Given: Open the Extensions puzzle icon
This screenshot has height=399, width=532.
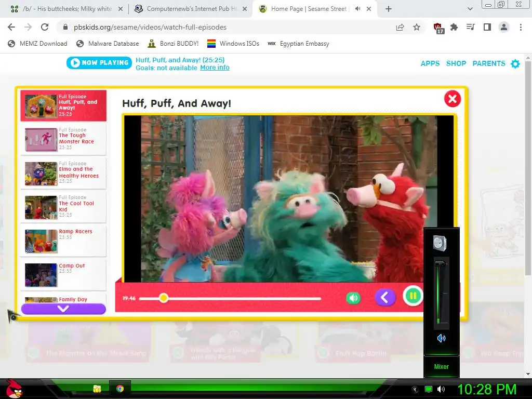Looking at the screenshot, I should tap(454, 27).
